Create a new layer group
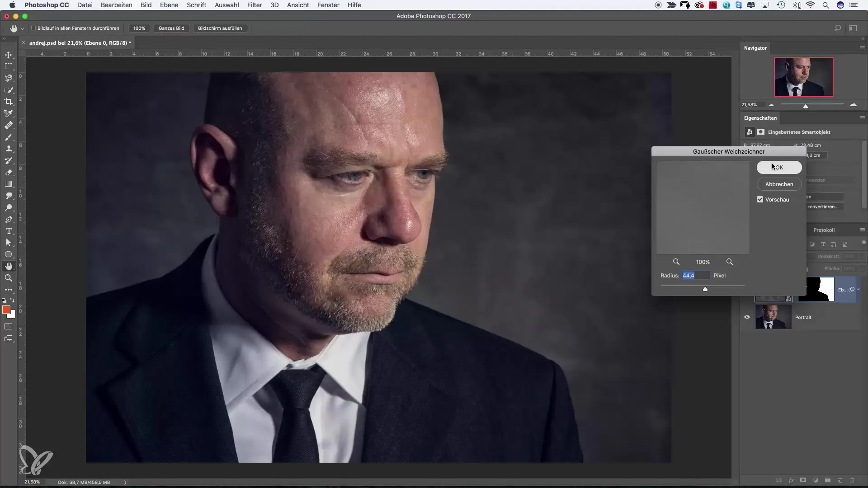Image resolution: width=868 pixels, height=488 pixels. click(827, 480)
